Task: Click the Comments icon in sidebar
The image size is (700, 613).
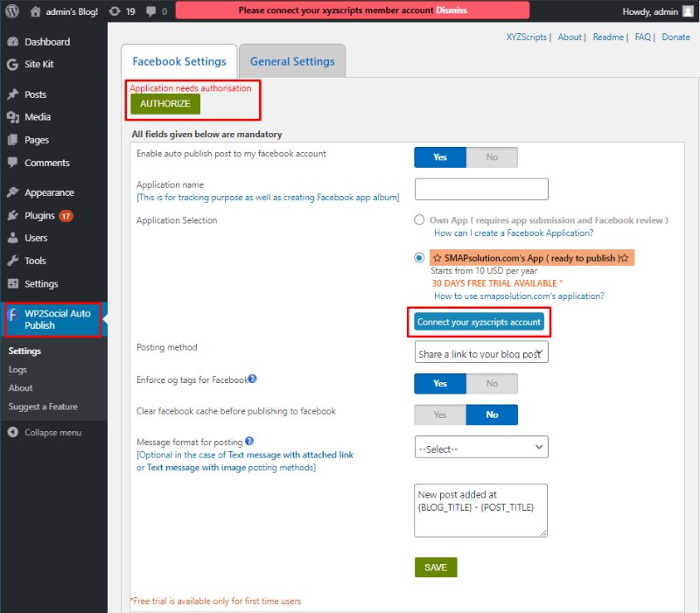Action: pos(13,163)
